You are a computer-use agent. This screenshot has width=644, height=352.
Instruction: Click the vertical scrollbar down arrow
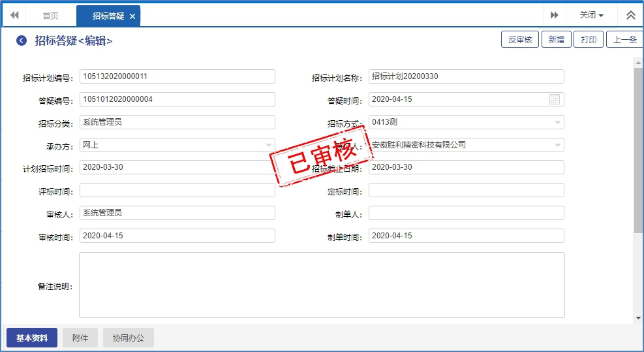[x=638, y=318]
